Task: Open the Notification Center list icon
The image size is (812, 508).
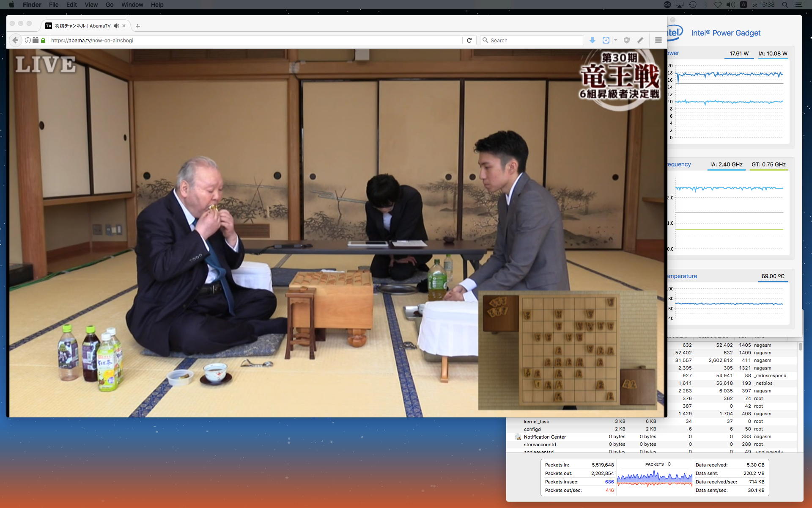Action: click(799, 5)
